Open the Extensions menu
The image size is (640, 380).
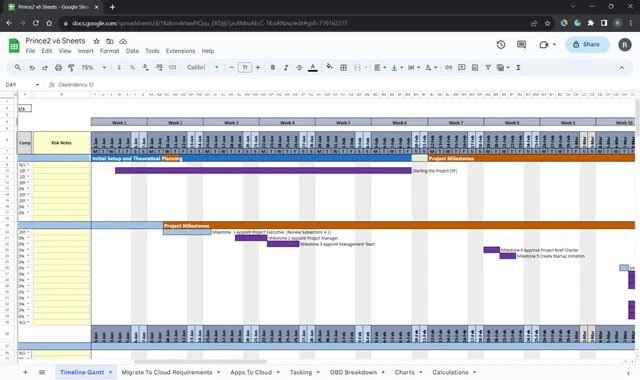tap(180, 51)
